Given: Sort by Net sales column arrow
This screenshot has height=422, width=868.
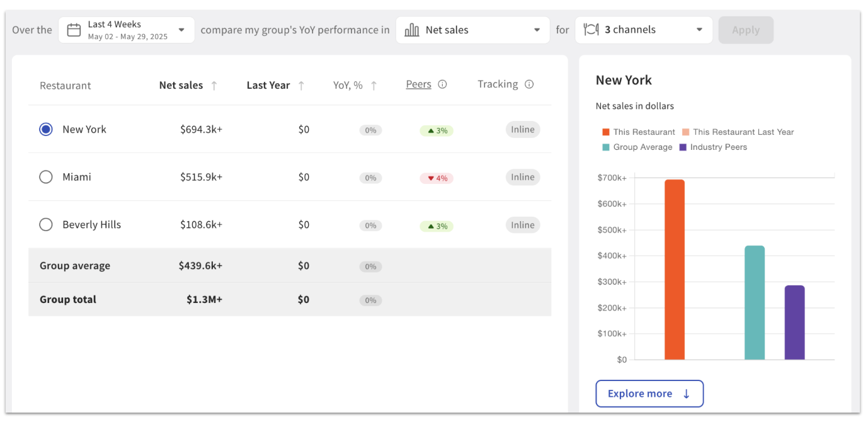Looking at the screenshot, I should (x=214, y=86).
